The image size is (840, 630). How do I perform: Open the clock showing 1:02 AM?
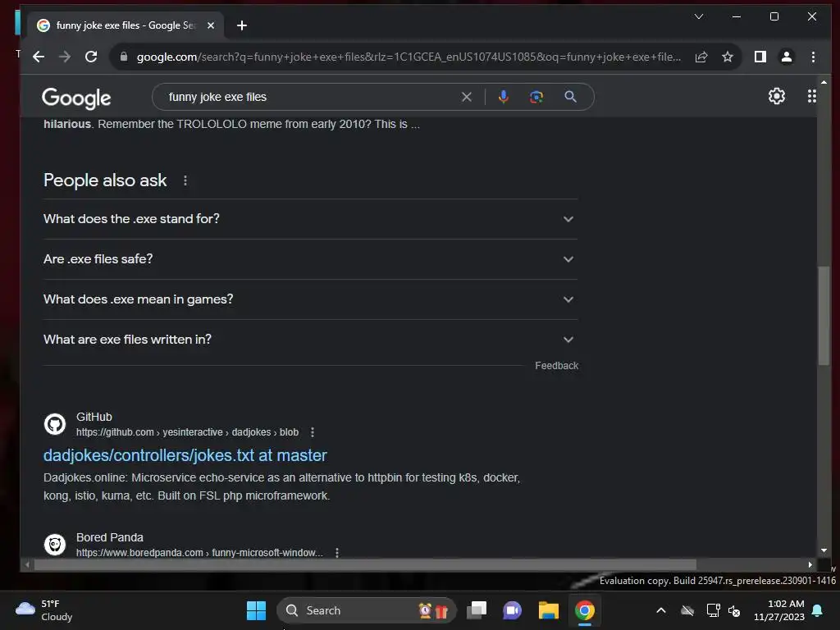click(779, 610)
